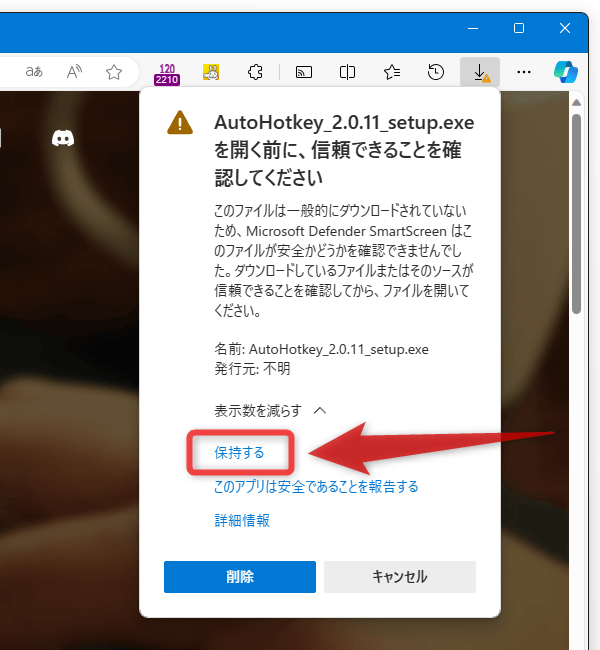Open the purple 120/2210 extension icon
This screenshot has height=650, width=600.
pos(167,75)
